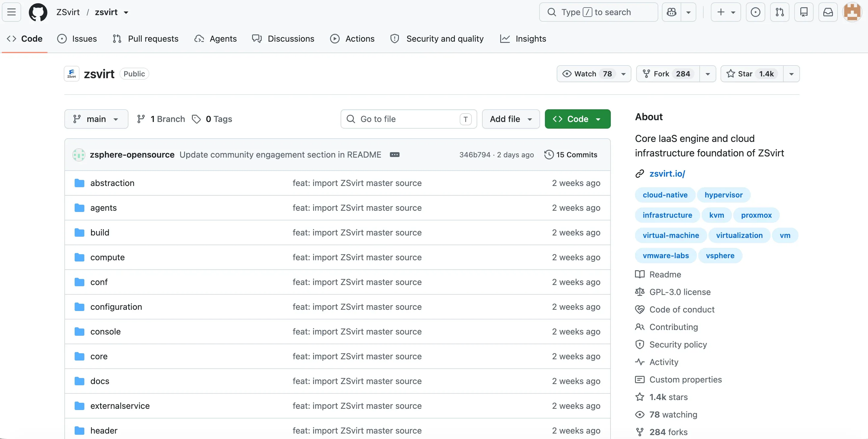Click the console folder icon
The height and width of the screenshot is (439, 868).
79,332
